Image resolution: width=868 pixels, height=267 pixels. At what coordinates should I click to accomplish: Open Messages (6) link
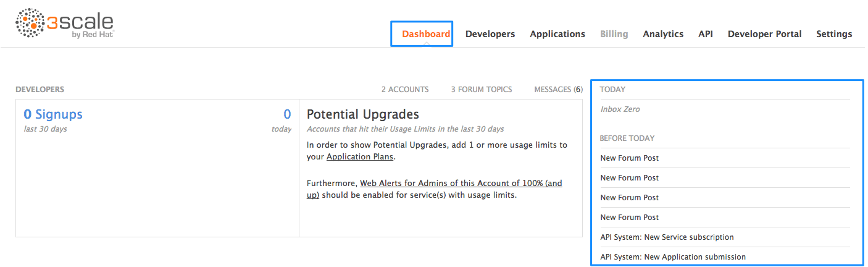pos(557,90)
